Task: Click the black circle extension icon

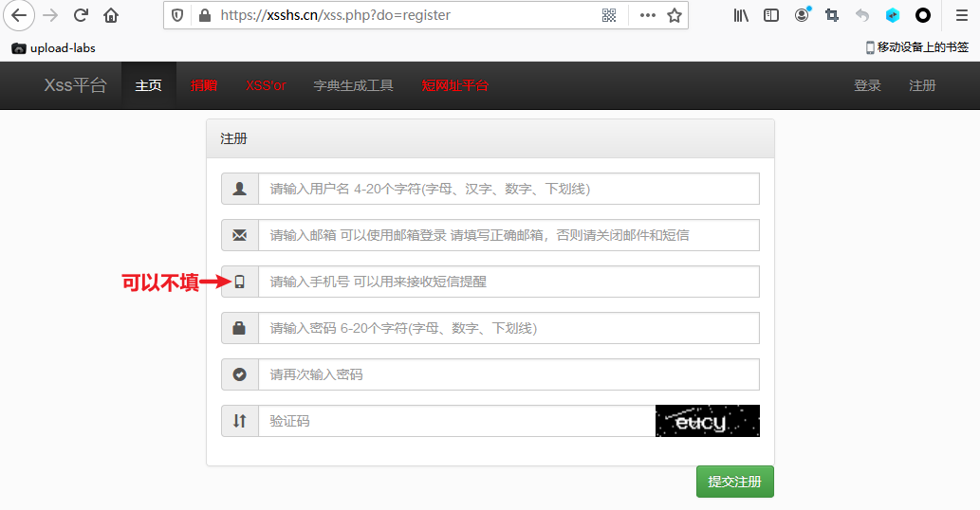Action: pos(923,15)
